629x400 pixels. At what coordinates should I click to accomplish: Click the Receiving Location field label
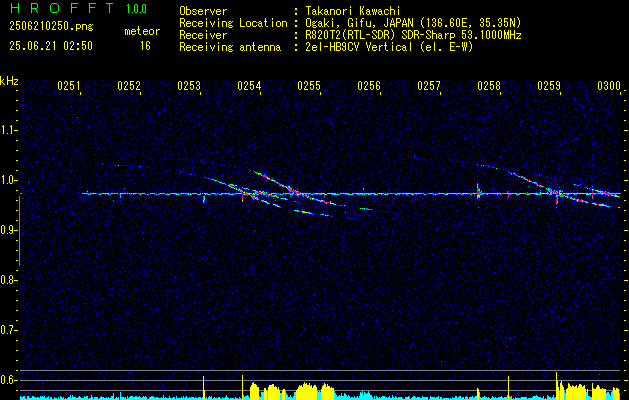[x=233, y=23]
